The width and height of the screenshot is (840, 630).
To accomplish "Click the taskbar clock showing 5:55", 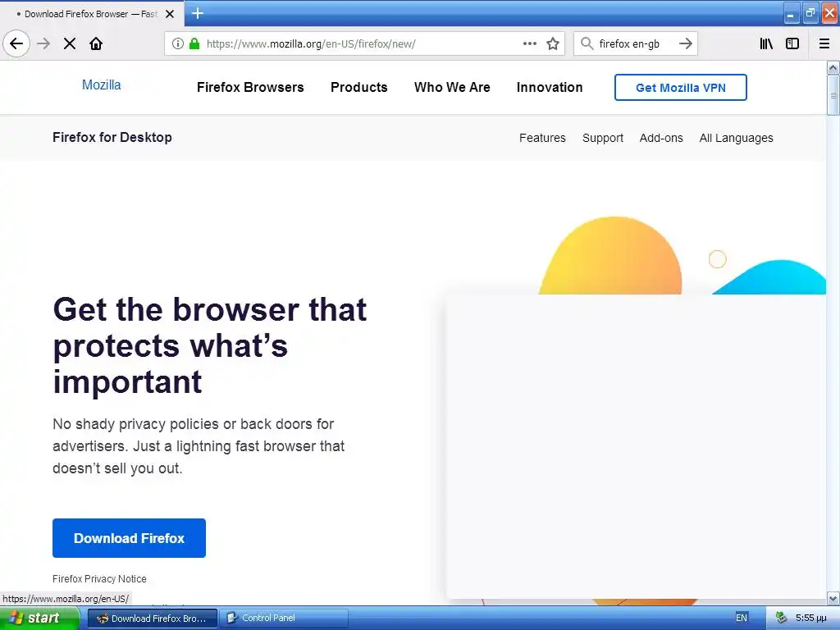I will pos(811,618).
